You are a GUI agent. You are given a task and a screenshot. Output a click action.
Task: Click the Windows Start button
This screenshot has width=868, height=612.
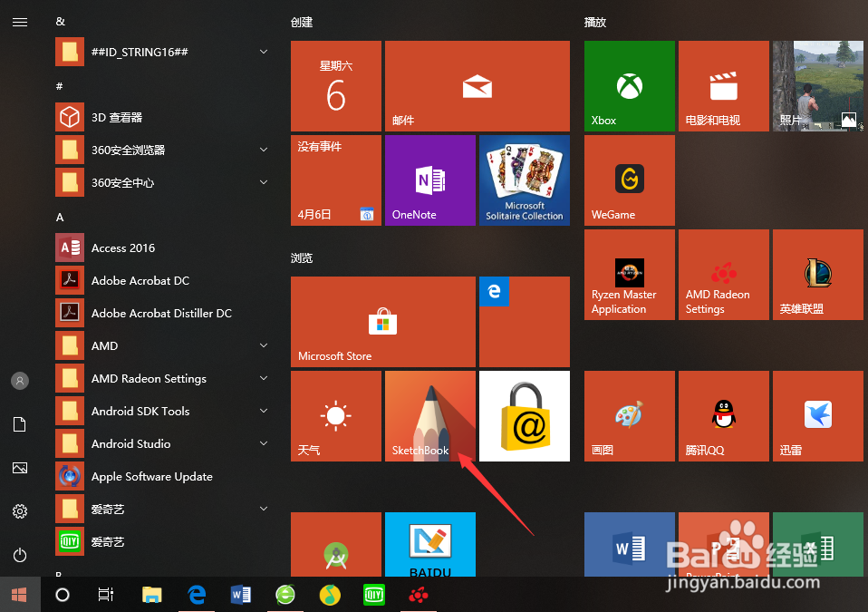tap(20, 595)
